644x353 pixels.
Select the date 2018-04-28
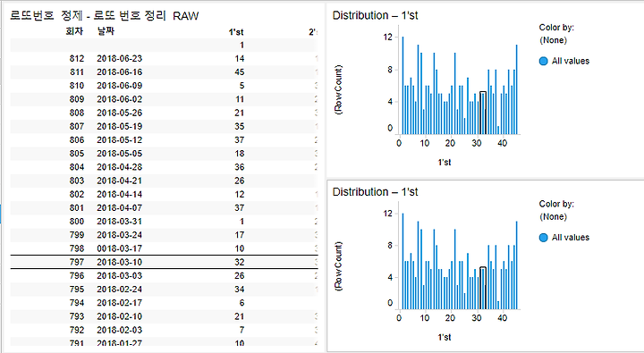pyautogui.click(x=120, y=167)
